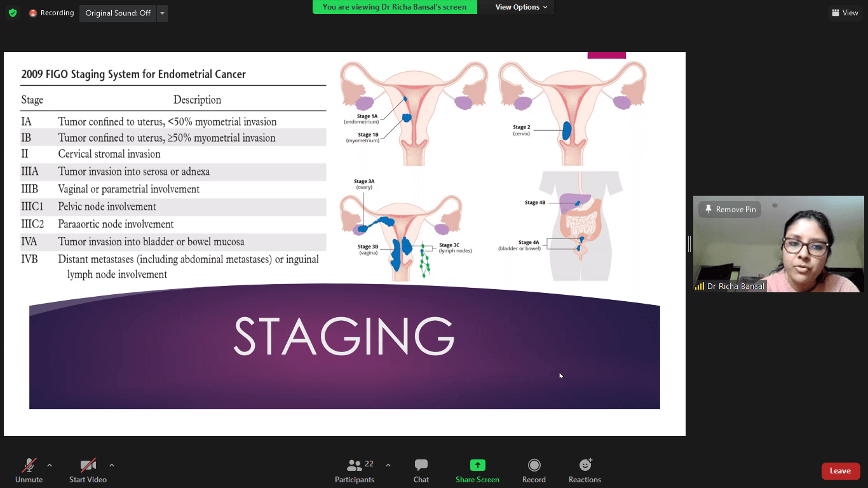The image size is (868, 488).
Task: Click the Leave meeting button
Action: [840, 471]
